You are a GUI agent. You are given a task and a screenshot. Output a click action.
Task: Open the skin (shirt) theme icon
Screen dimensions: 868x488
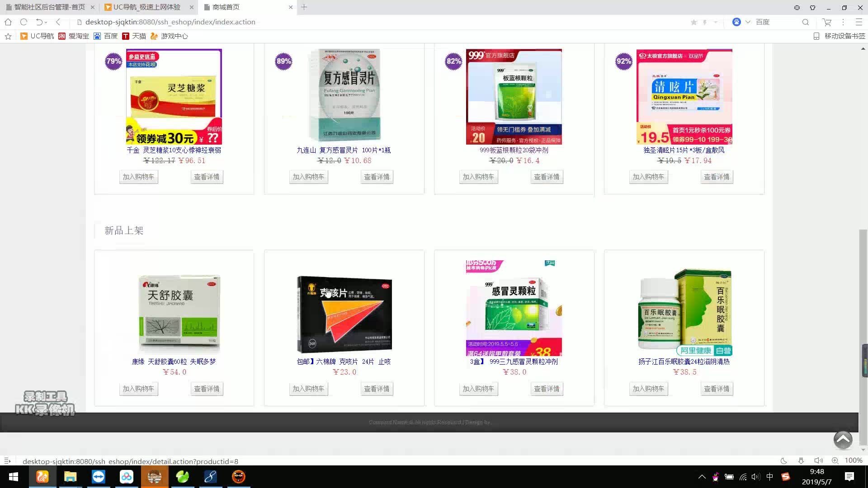point(812,7)
